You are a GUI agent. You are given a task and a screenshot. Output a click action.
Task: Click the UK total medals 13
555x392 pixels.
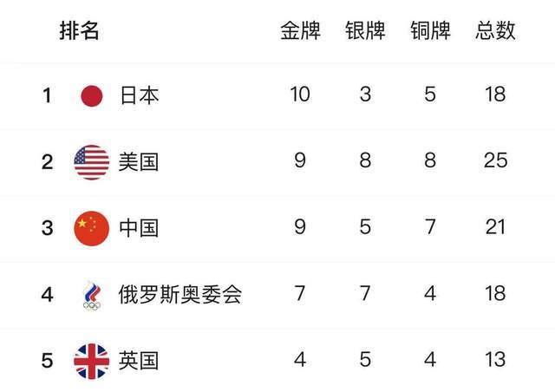point(495,359)
